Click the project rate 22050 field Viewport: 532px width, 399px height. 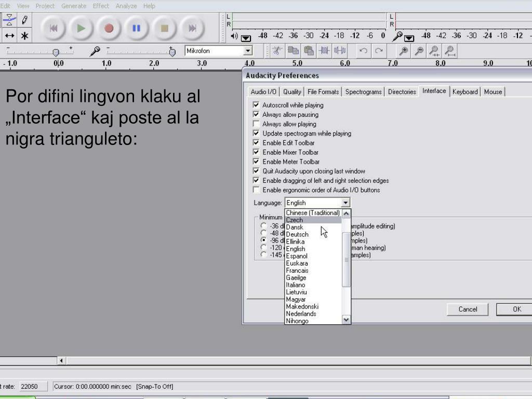click(x=33, y=387)
